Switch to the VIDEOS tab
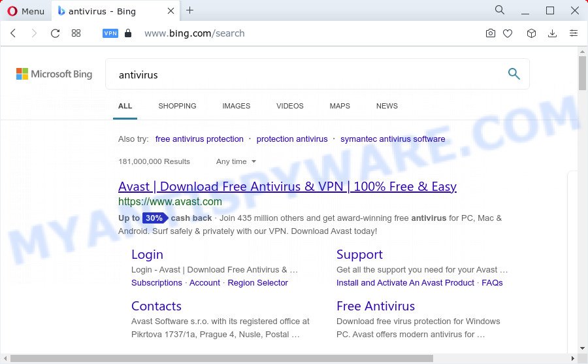The height and width of the screenshot is (364, 588). coord(290,106)
